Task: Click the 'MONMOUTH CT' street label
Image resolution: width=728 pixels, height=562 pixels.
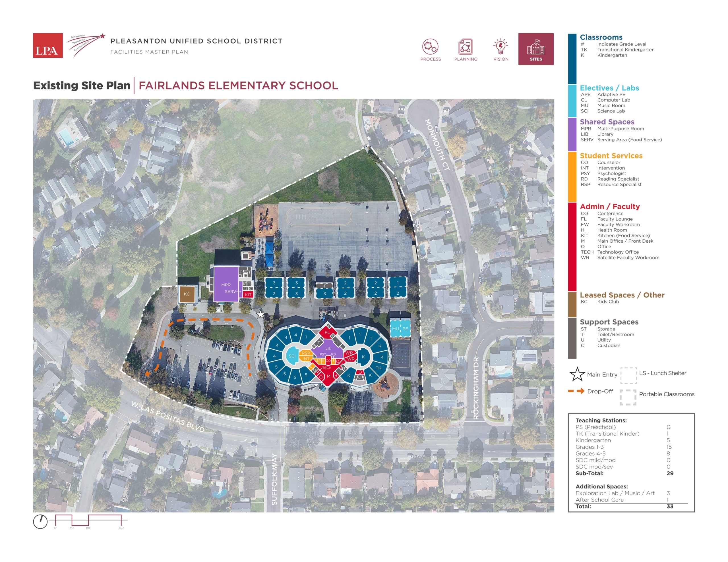Action: 437,145
